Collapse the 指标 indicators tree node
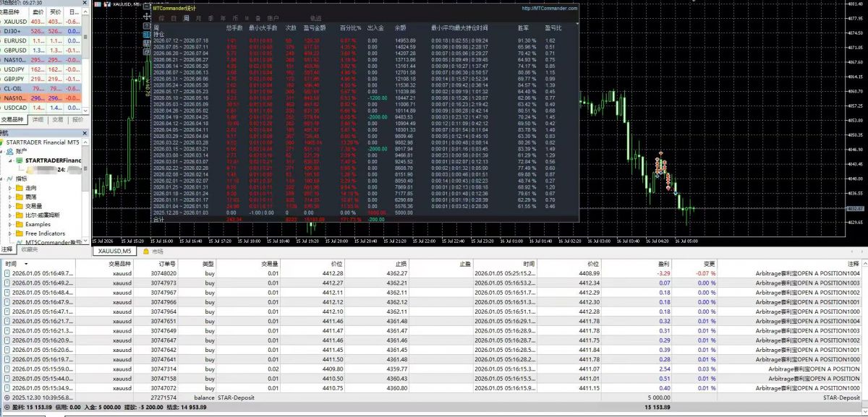868x417 pixels. [4, 179]
